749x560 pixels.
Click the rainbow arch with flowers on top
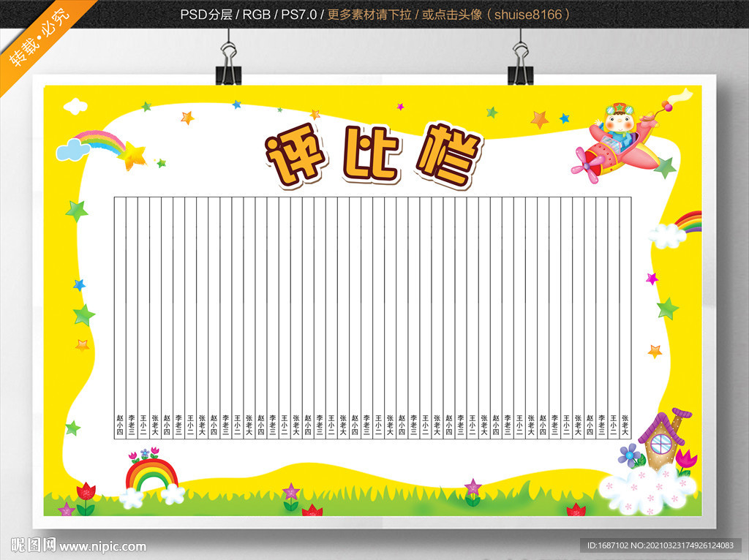click(x=152, y=476)
